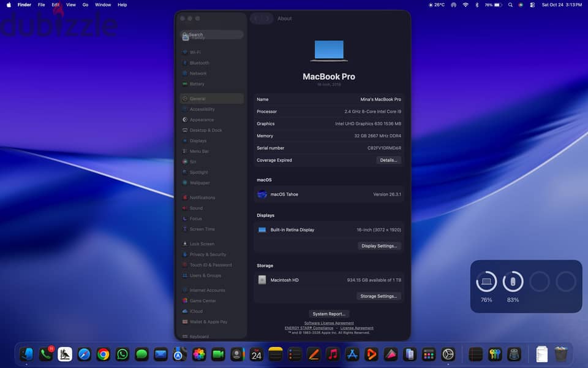Image resolution: width=588 pixels, height=368 pixels.
Task: Open Notes app in the Dock
Action: click(x=276, y=354)
